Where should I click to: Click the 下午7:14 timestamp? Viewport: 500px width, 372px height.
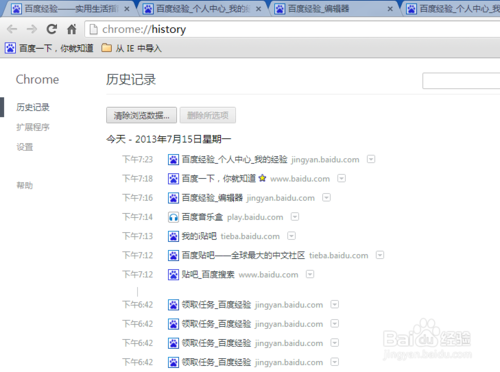tap(138, 217)
